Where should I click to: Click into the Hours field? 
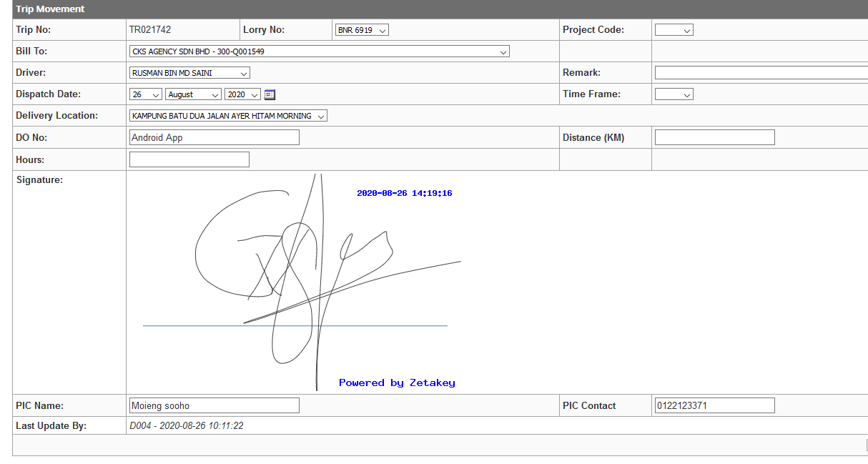189,159
